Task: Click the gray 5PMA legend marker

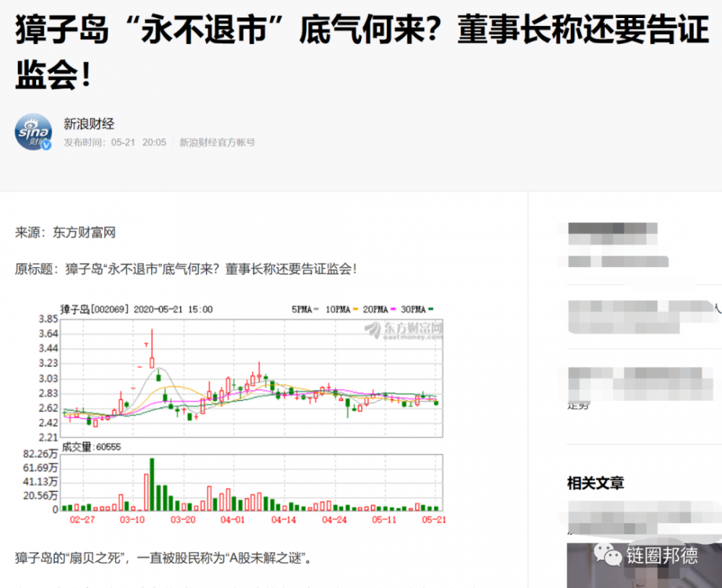Action: (x=316, y=309)
